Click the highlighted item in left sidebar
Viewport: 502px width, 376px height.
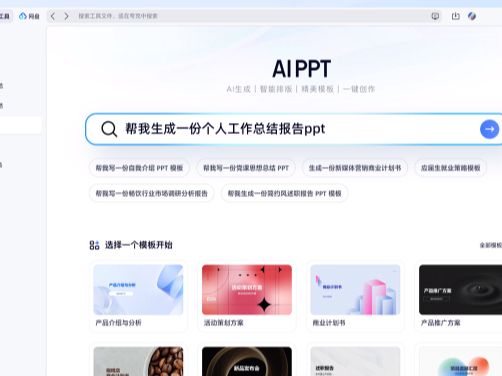click(20, 125)
